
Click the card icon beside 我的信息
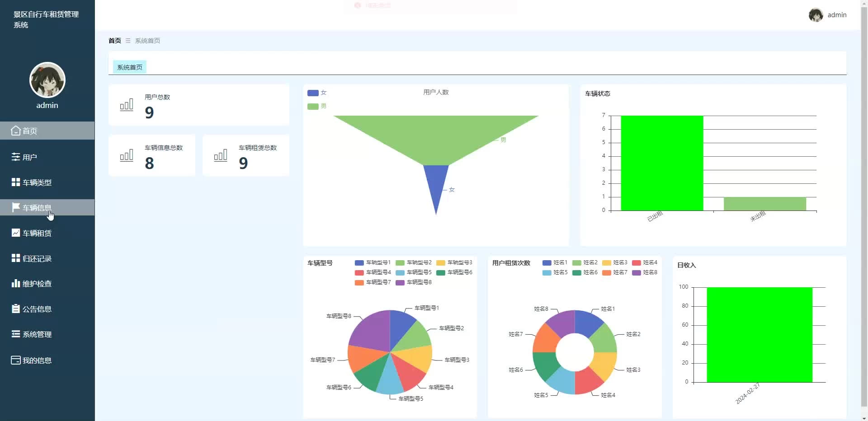pyautogui.click(x=16, y=360)
